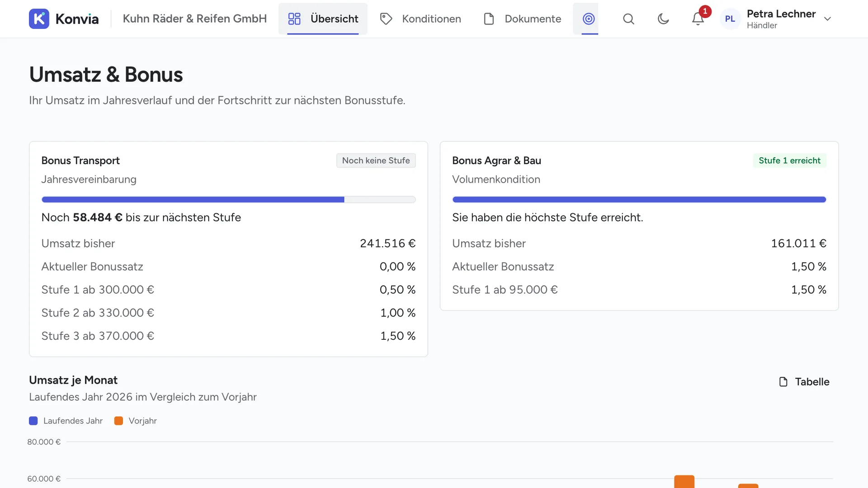Viewport: 868px width, 488px height.
Task: Click the Bonus Transport progress bar
Action: pyautogui.click(x=228, y=199)
